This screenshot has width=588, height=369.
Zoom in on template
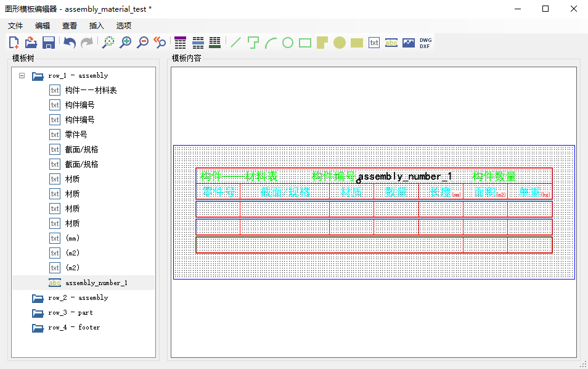pos(126,43)
